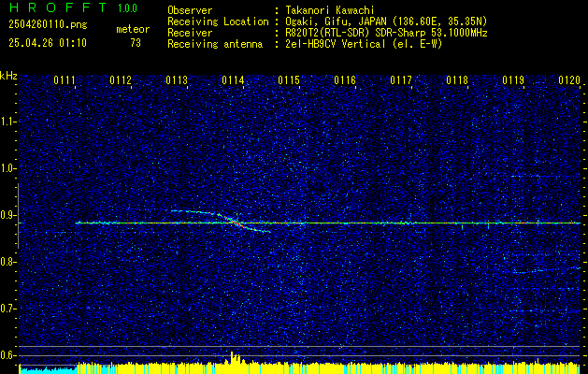Click the 0117 time marker
The height and width of the screenshot is (374, 588).
(x=401, y=80)
